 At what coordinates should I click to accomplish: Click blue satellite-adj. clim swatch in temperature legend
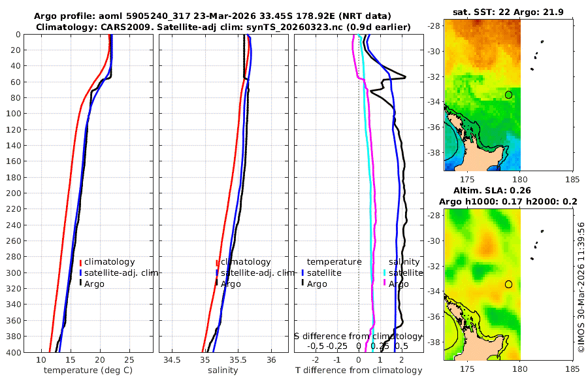pyautogui.click(x=80, y=273)
